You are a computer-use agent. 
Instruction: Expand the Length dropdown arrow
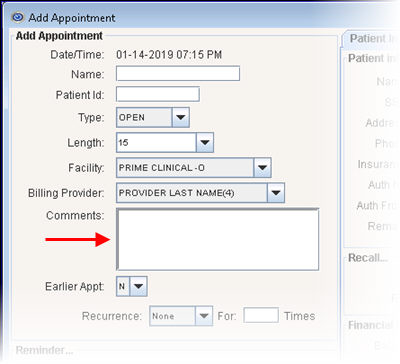205,142
